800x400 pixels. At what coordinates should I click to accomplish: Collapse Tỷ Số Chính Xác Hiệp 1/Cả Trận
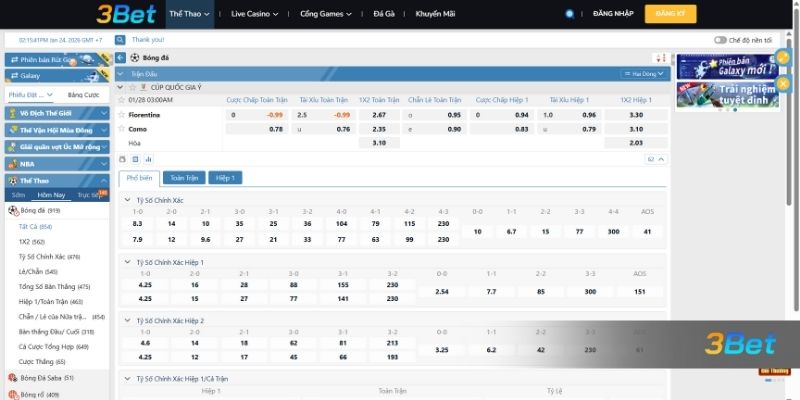pyautogui.click(x=128, y=379)
